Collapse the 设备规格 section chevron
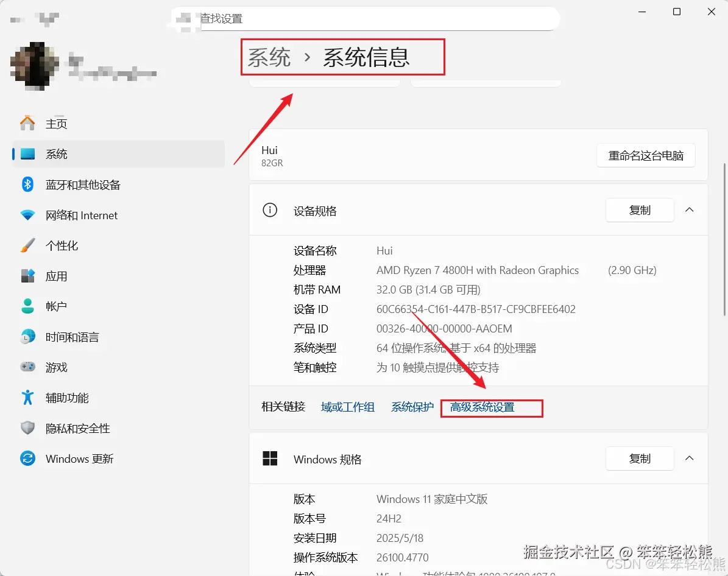The height and width of the screenshot is (576, 728). [x=688, y=210]
